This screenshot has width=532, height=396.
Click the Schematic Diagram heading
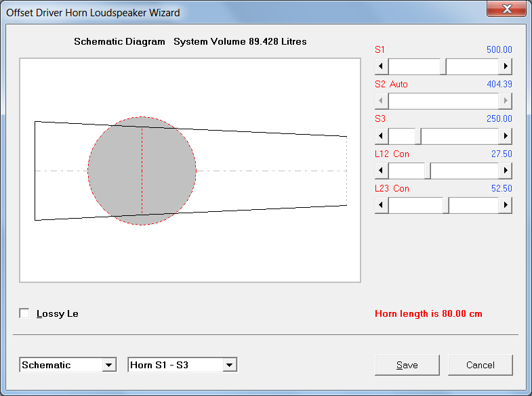119,41
